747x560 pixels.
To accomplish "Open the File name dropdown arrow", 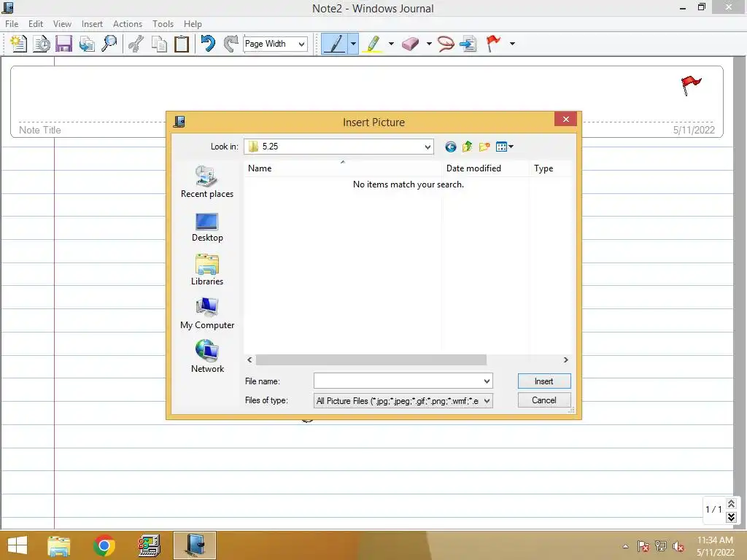I will coord(487,381).
